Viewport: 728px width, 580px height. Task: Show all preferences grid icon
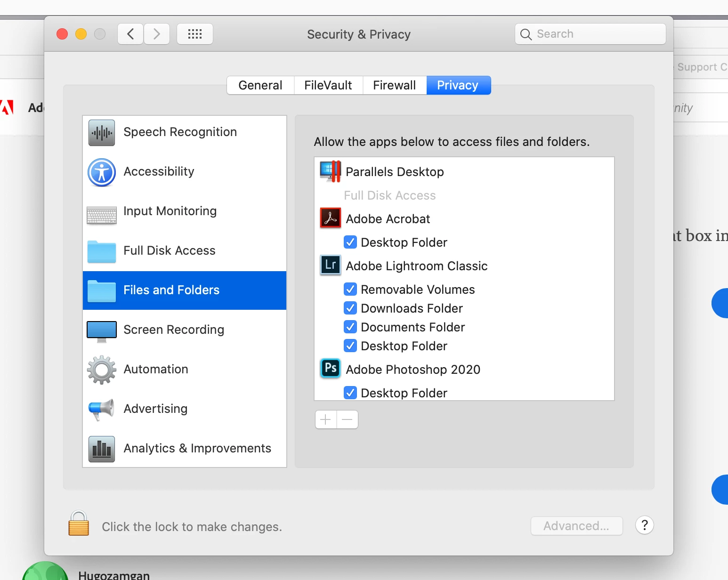[x=195, y=34]
